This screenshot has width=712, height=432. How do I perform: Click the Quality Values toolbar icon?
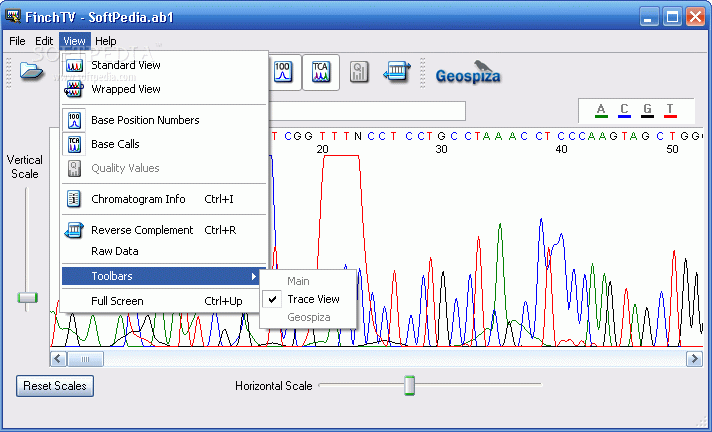click(359, 72)
